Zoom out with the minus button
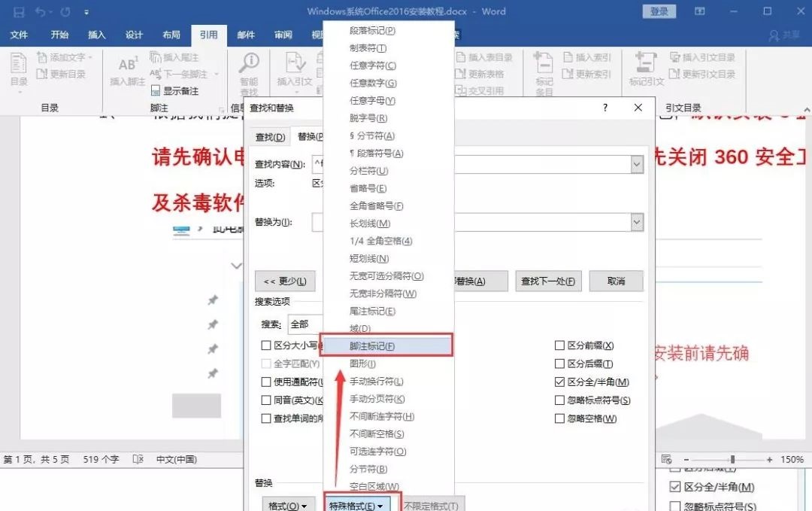 click(686, 460)
